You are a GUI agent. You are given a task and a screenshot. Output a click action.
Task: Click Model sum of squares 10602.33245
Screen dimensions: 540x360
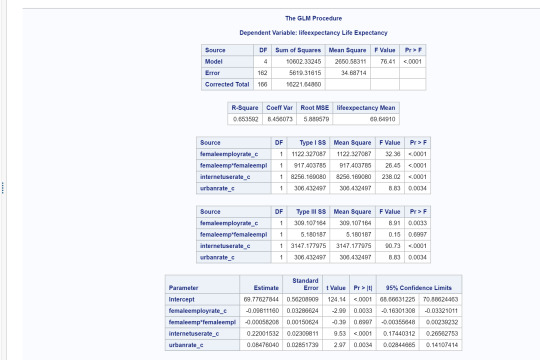[x=303, y=61]
